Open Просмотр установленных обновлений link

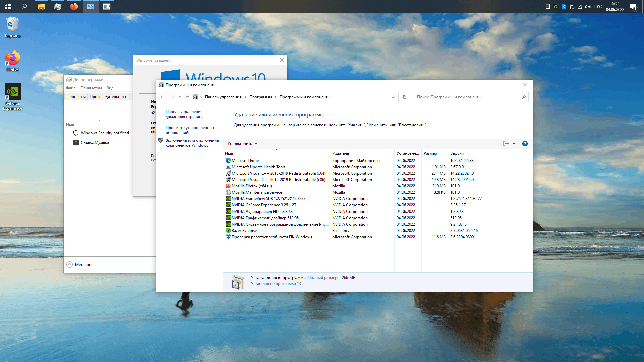(190, 130)
